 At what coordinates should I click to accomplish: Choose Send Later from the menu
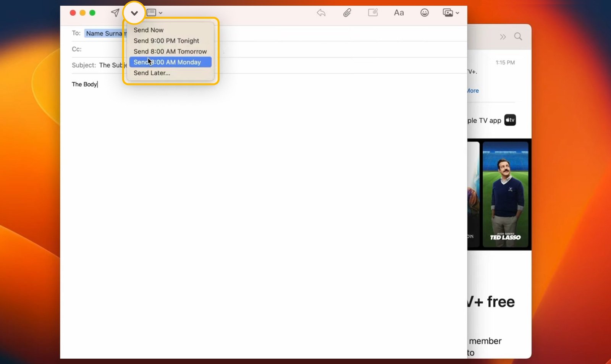tap(152, 73)
